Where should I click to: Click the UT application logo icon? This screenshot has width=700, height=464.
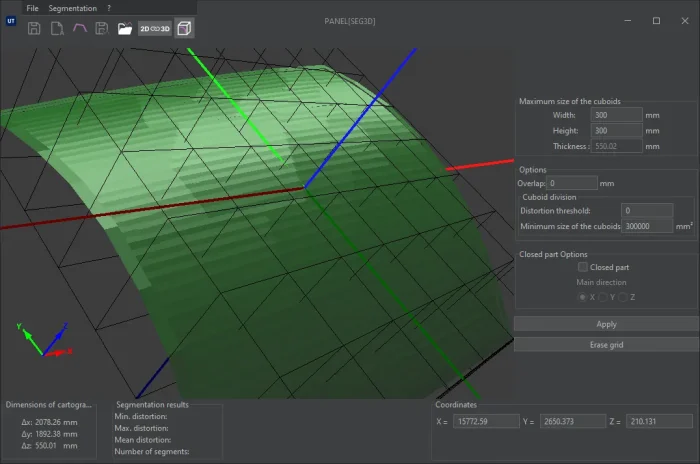tap(10, 19)
